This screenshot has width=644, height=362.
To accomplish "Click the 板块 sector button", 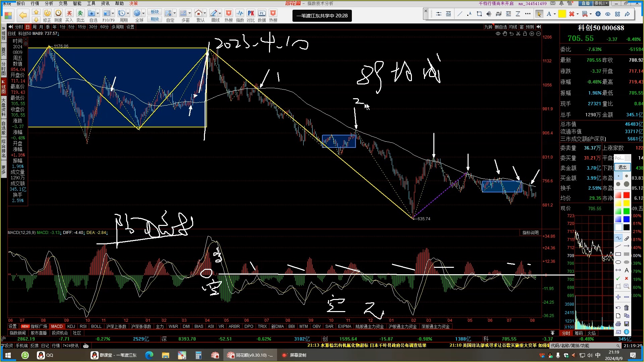I will coord(155,12).
